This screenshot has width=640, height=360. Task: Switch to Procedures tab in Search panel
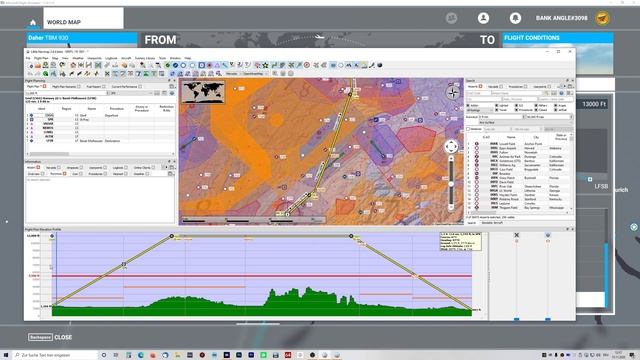point(518,87)
